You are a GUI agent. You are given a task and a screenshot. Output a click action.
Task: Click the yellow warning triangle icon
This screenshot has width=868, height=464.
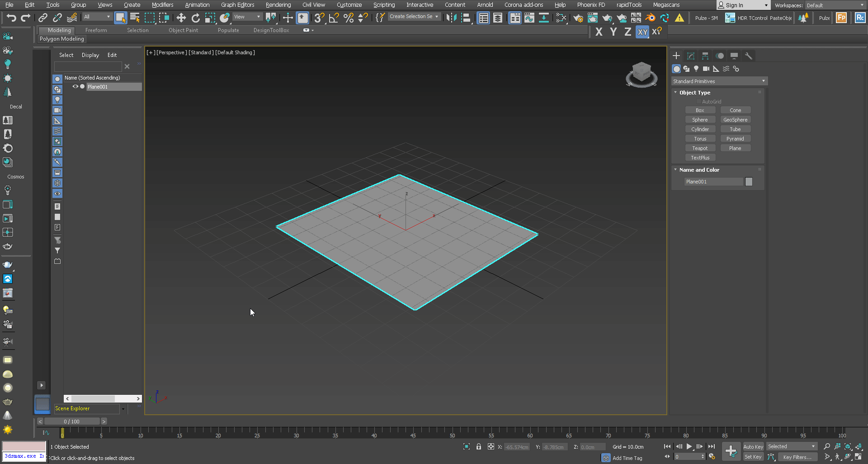point(679,18)
